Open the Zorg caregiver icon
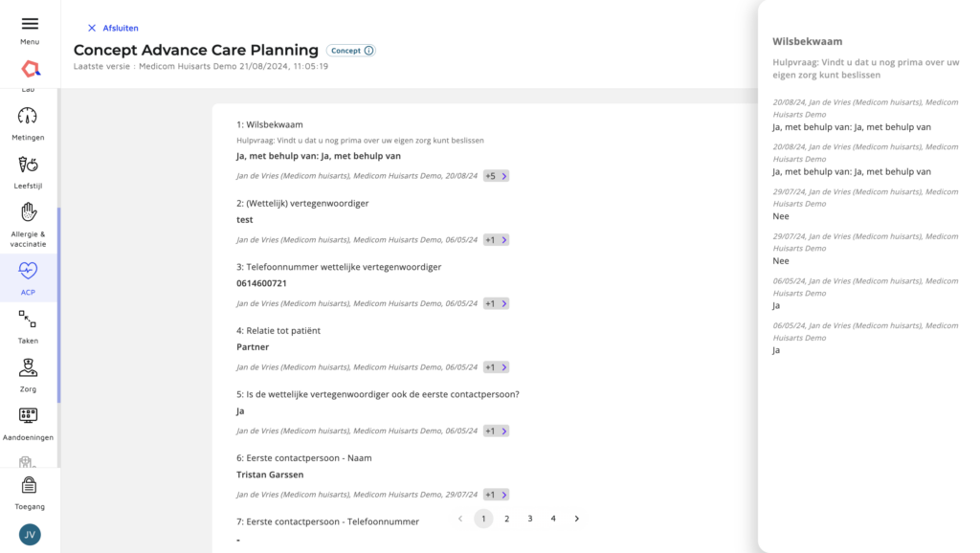The height and width of the screenshot is (553, 980). tap(28, 367)
